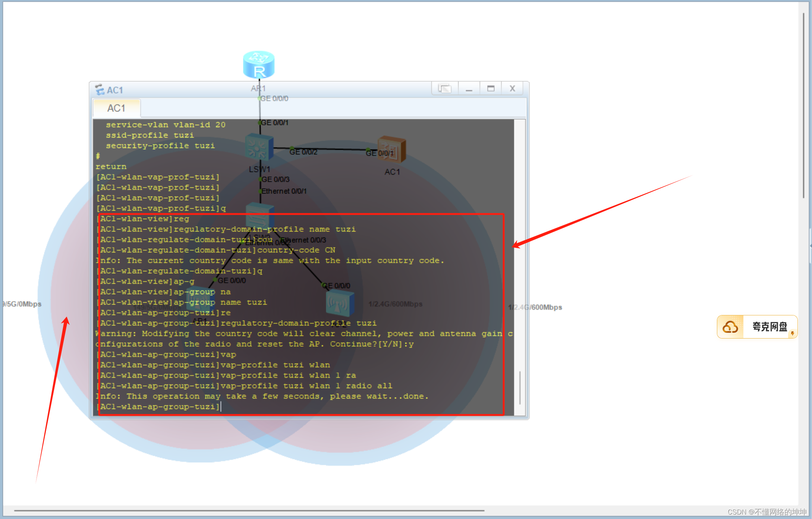812x519 pixels.
Task: Click the AP2 access point icon
Action: tap(340, 303)
